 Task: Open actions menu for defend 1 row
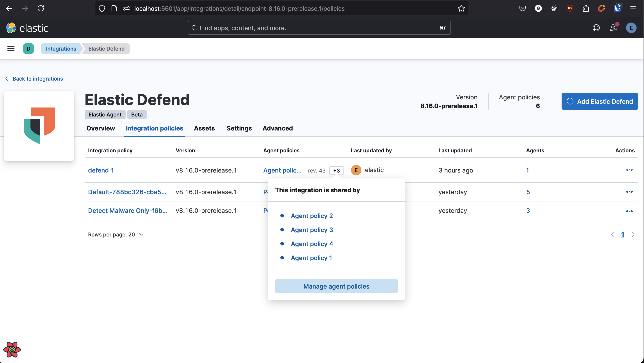(629, 170)
